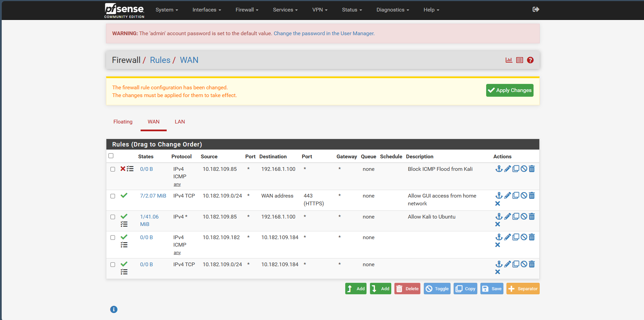
Task: Click 'any' ICMP subtype under Block ICMP Flood rule
Action: 177,184
